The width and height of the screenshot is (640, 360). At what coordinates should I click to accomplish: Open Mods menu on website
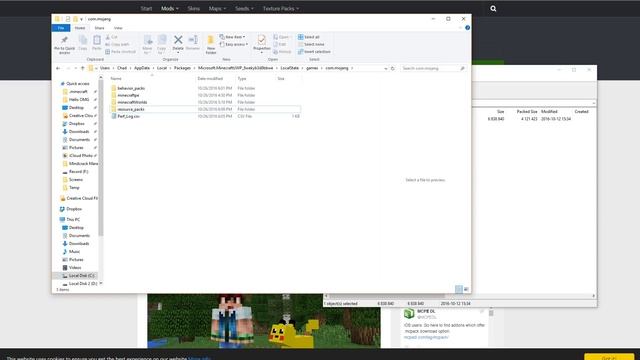click(x=169, y=9)
